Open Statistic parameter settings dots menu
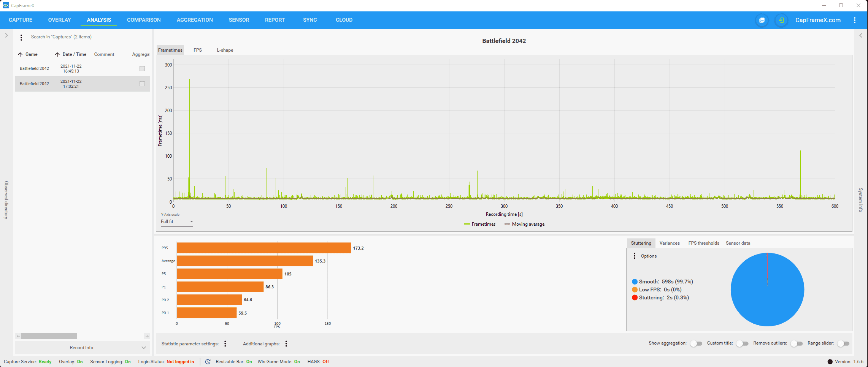Image resolution: width=868 pixels, height=367 pixels. tap(225, 344)
